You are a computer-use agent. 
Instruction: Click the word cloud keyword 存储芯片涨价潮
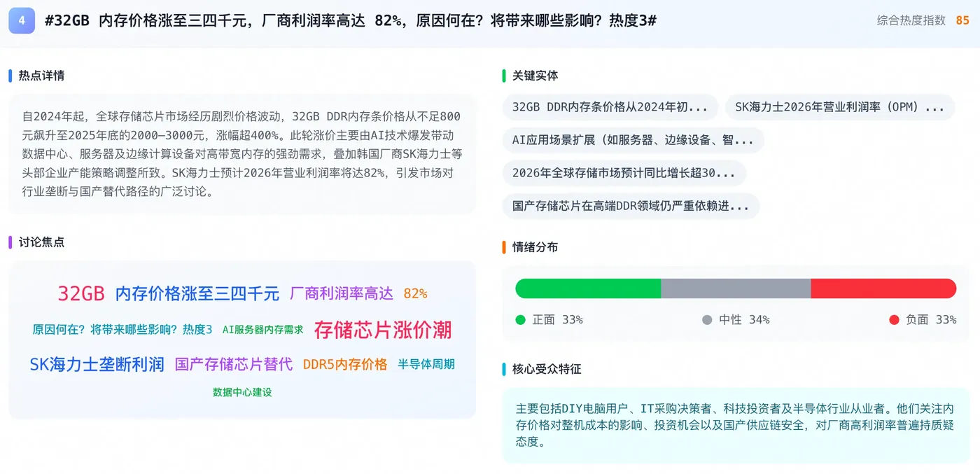pyautogui.click(x=382, y=330)
